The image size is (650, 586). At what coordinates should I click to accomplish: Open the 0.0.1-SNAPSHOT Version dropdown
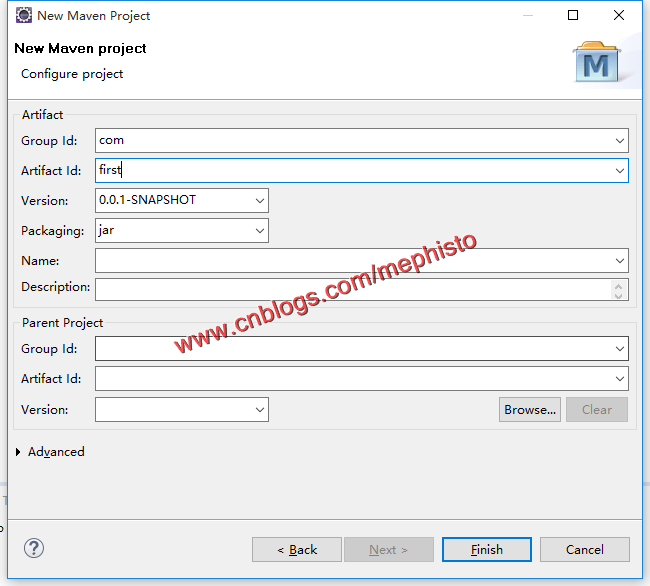(260, 201)
